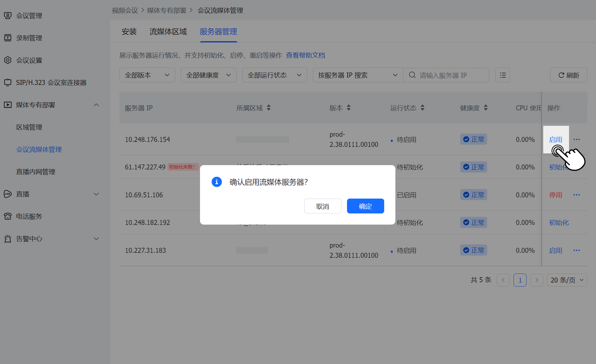Open the 全部健康度 filter dropdown

pyautogui.click(x=208, y=75)
